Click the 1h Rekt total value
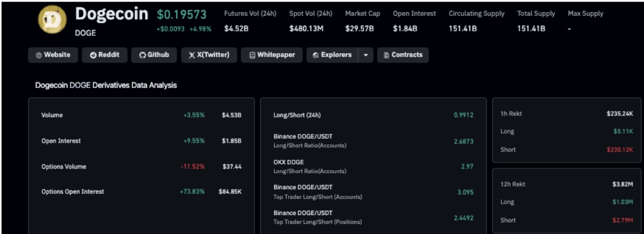 (620, 114)
